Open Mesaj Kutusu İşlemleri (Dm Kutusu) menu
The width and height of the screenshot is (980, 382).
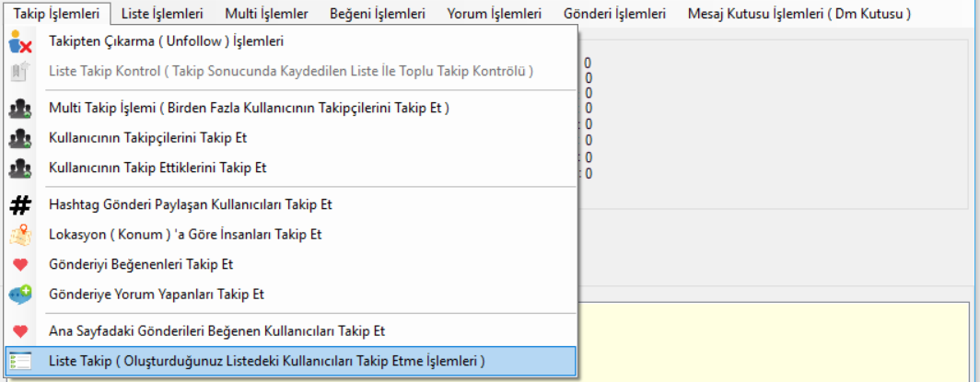pyautogui.click(x=799, y=14)
